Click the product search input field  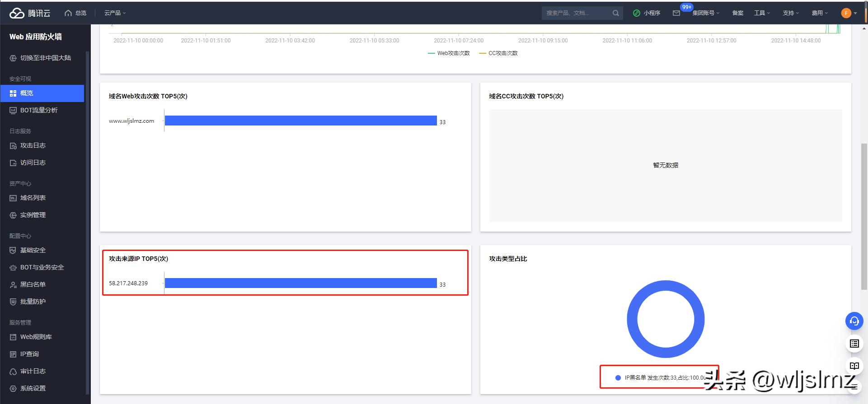click(x=576, y=13)
